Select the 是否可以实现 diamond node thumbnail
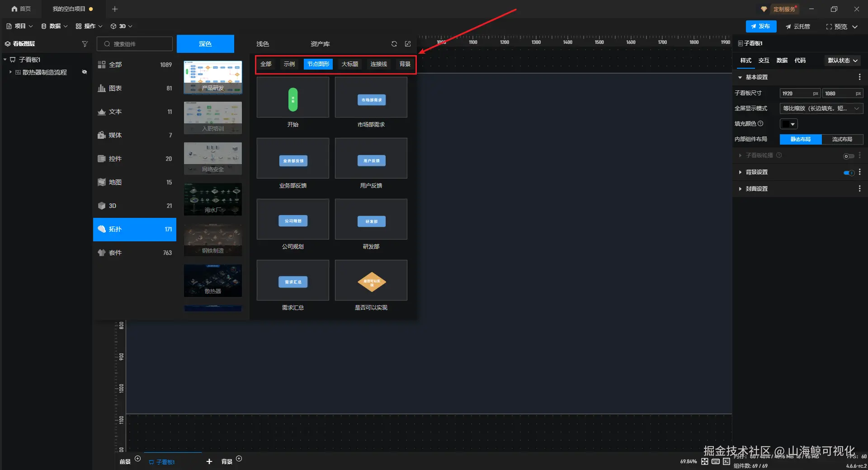 tap(371, 280)
